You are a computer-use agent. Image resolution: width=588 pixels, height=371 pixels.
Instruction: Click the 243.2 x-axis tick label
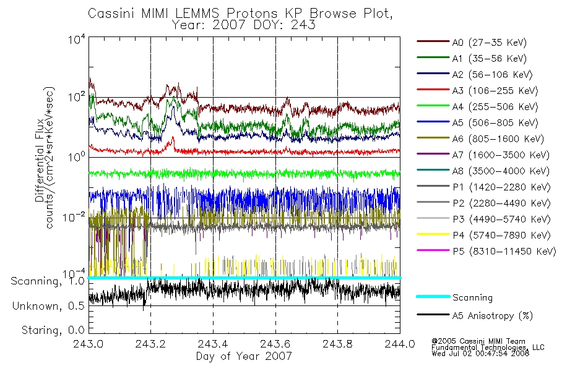click(150, 344)
